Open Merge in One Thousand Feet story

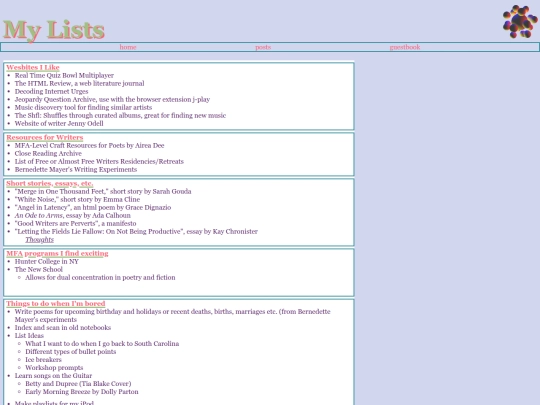(x=103, y=191)
